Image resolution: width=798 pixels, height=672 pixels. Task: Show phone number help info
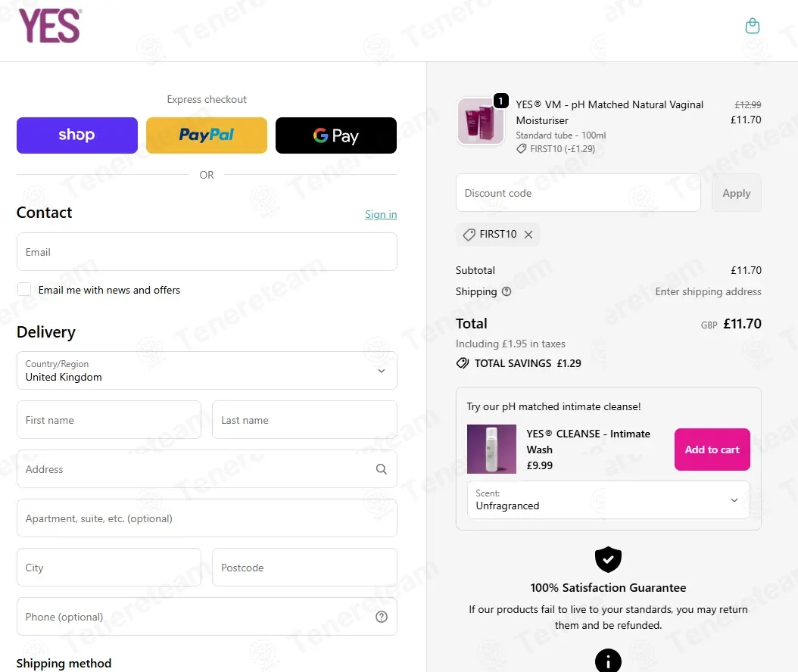(382, 617)
